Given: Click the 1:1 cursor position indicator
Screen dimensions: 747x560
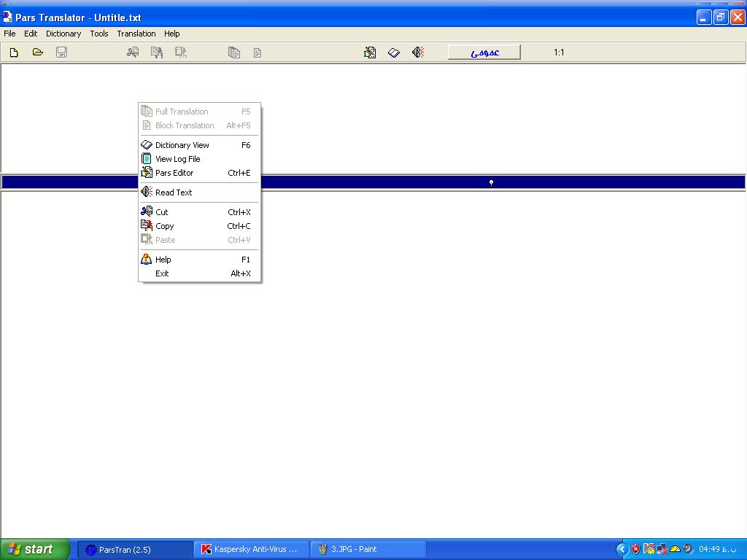Looking at the screenshot, I should (x=559, y=52).
